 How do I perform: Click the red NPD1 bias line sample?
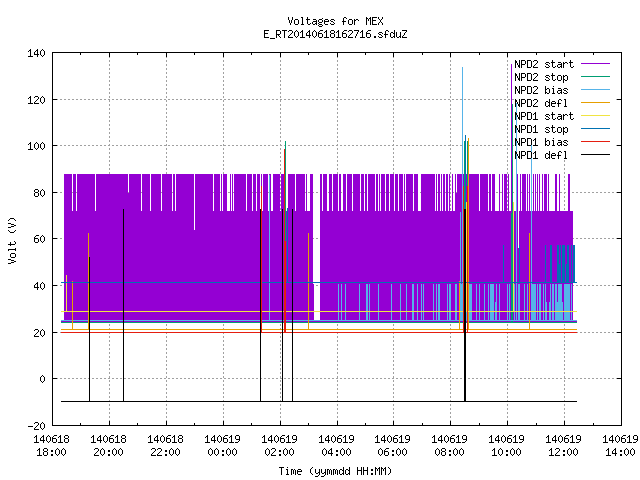[595, 142]
